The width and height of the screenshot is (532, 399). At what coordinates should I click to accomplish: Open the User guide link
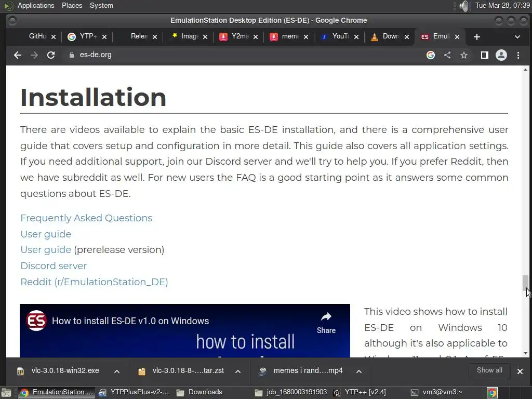pyautogui.click(x=46, y=234)
